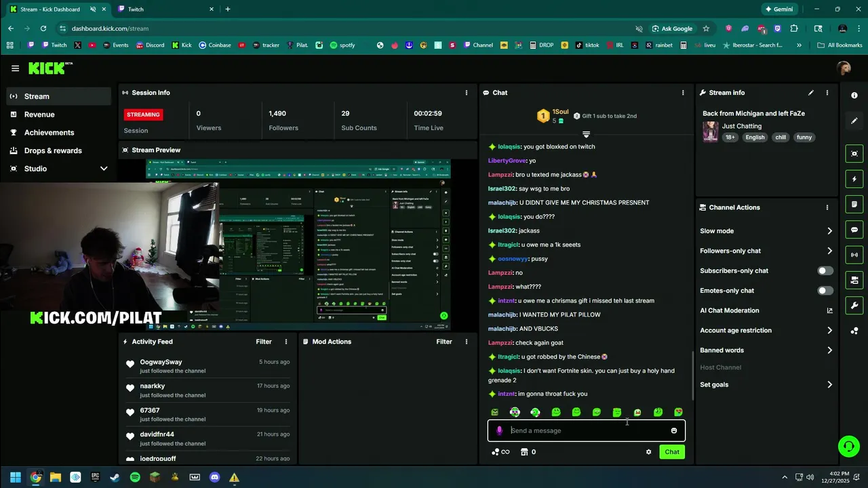Open the emoji picker in message box

point(673,430)
